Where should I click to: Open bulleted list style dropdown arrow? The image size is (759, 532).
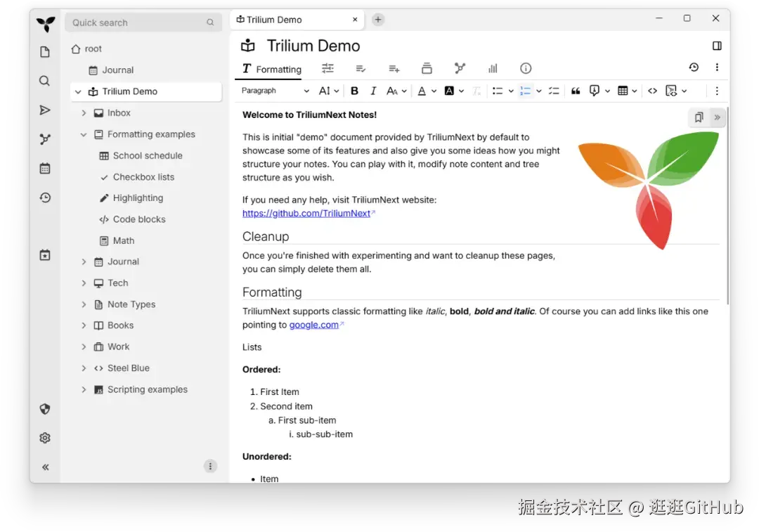pos(511,91)
